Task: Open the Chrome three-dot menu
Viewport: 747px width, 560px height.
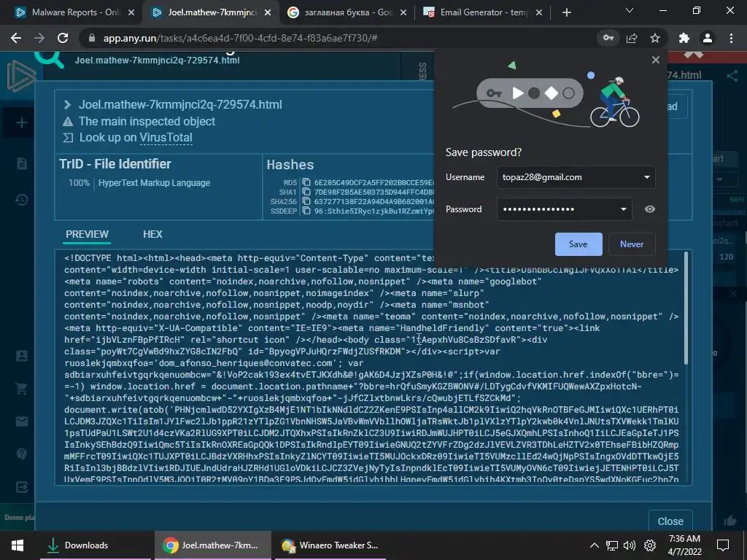Action: (x=731, y=38)
